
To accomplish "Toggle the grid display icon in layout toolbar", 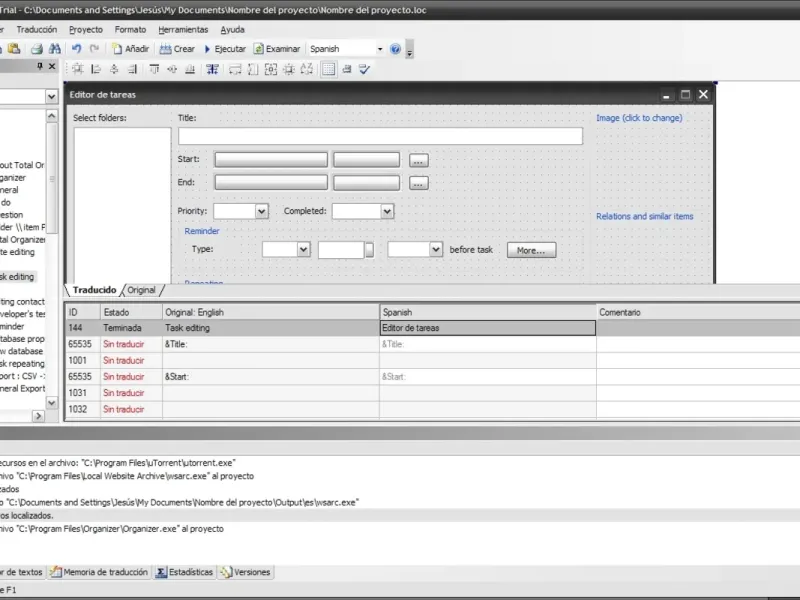I will [328, 69].
